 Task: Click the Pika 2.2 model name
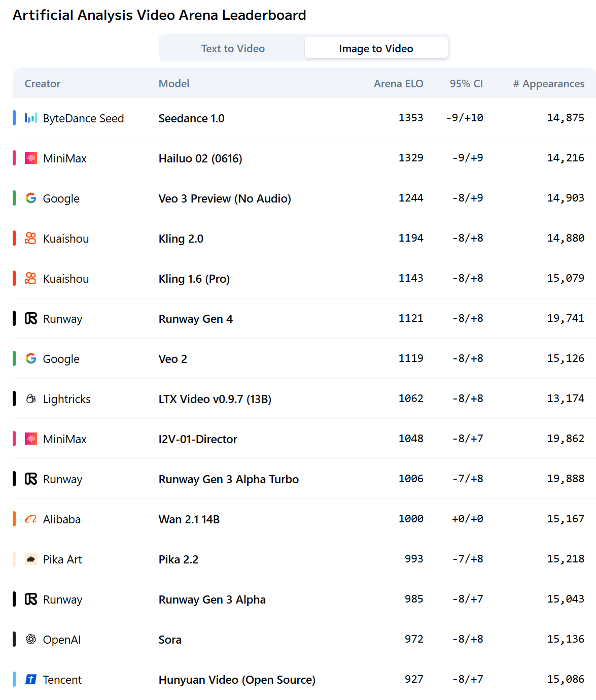(x=179, y=559)
